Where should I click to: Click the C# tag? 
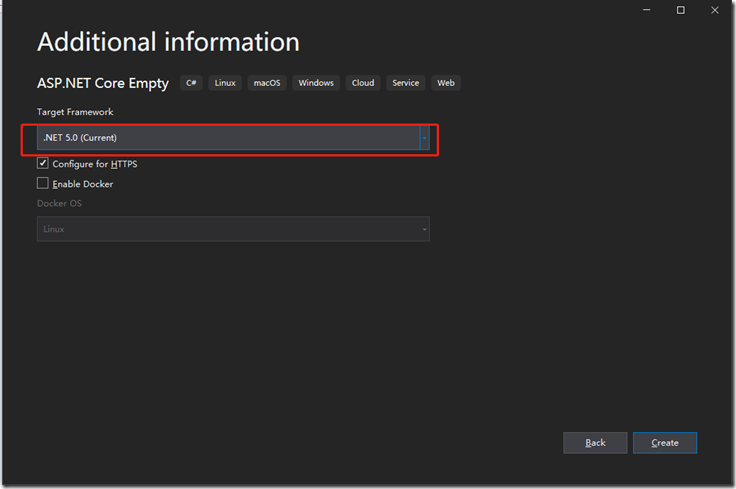pyautogui.click(x=191, y=83)
